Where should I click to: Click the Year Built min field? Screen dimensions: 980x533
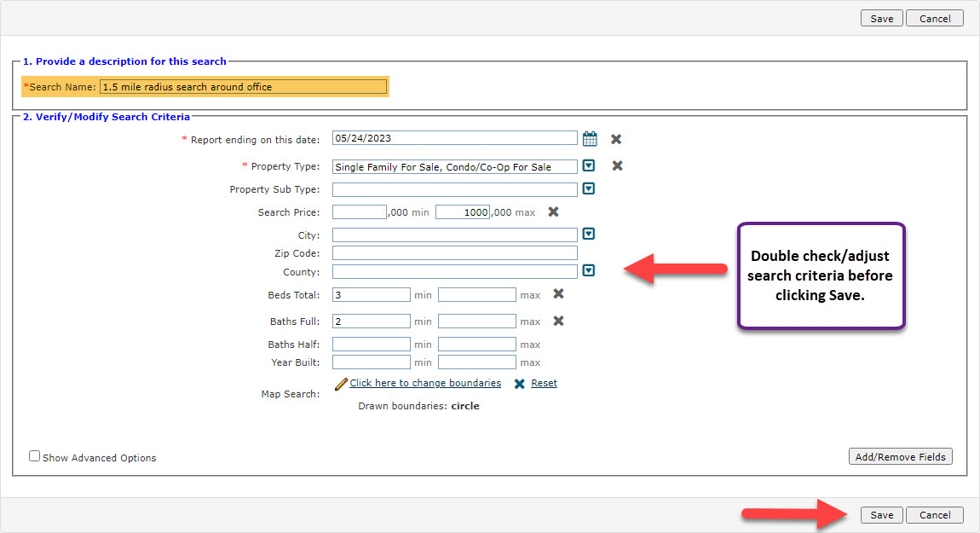[372, 362]
